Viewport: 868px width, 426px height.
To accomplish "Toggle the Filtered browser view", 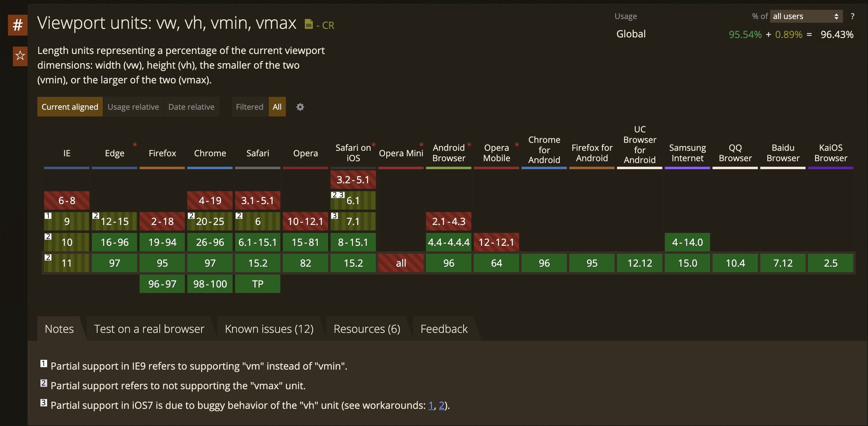I will (x=250, y=107).
